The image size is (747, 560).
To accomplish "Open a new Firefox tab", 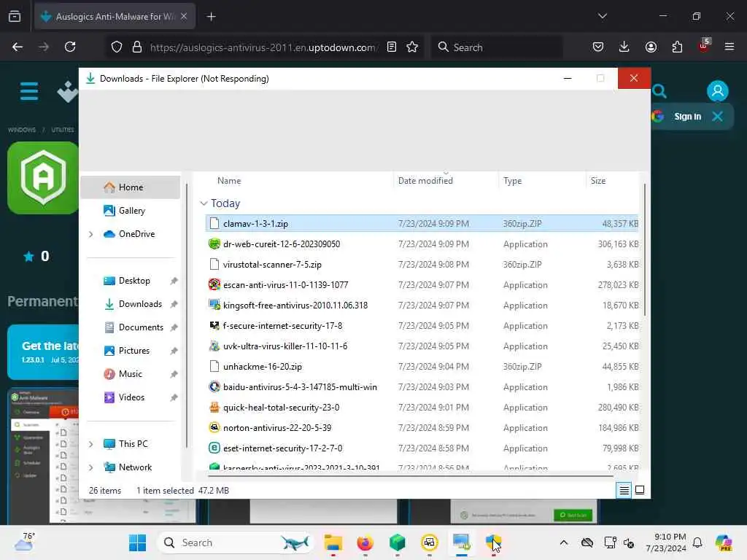I will coord(211,17).
